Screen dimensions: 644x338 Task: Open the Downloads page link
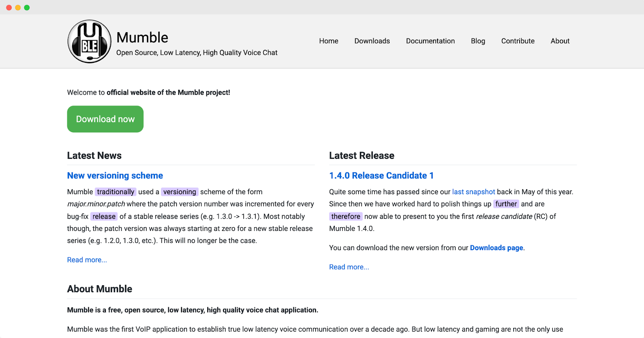pos(496,248)
